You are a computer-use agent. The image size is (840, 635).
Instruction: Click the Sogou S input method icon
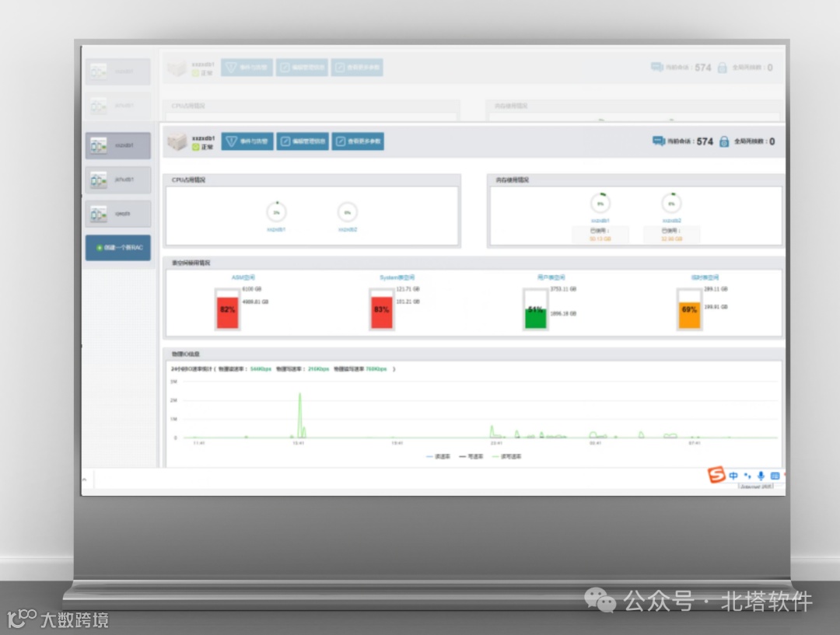pos(716,474)
